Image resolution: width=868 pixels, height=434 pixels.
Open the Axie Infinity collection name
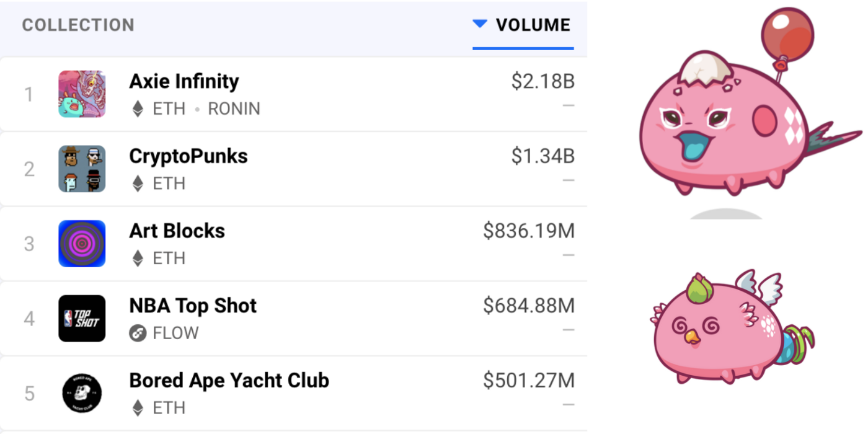pyautogui.click(x=184, y=81)
